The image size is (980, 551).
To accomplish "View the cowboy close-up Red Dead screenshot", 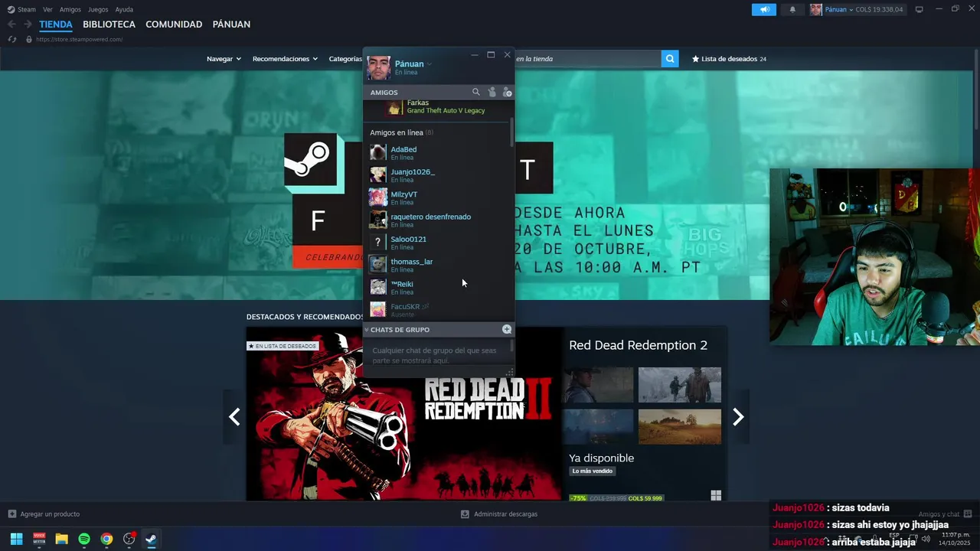I will point(599,384).
